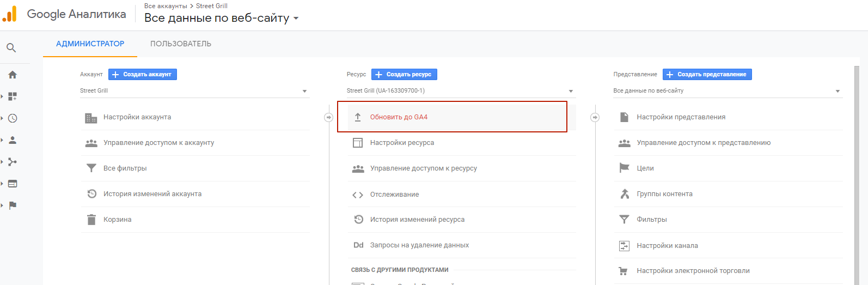Select the 'АДМИНИСТРАТОР' tab
The width and height of the screenshot is (868, 285).
(x=90, y=44)
